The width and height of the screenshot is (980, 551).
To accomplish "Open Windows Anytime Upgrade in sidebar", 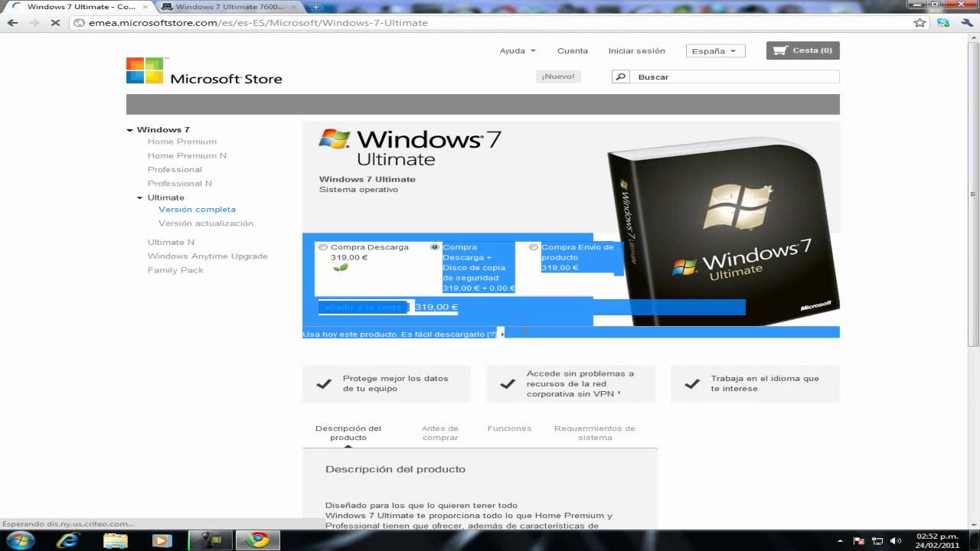I will click(207, 256).
